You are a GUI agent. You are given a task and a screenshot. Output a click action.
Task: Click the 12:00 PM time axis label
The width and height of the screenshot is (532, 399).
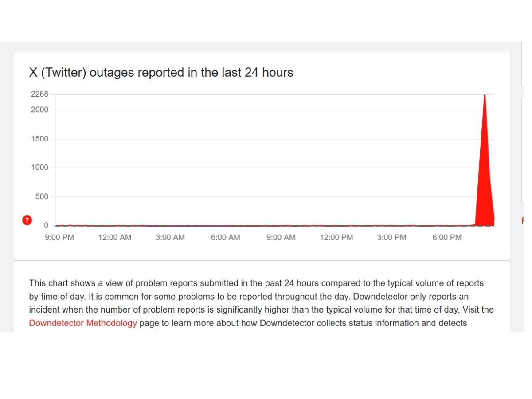pos(336,237)
